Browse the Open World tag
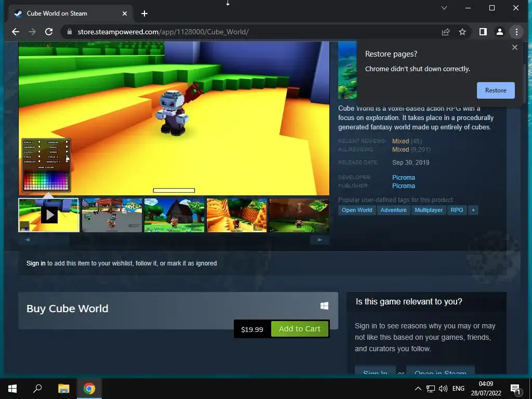The image size is (532, 399). click(x=357, y=210)
